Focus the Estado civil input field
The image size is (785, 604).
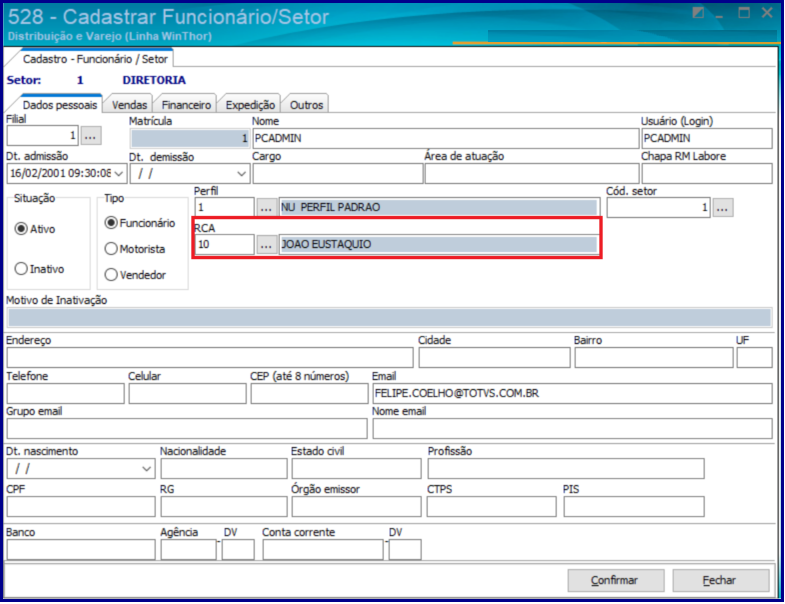(x=356, y=469)
